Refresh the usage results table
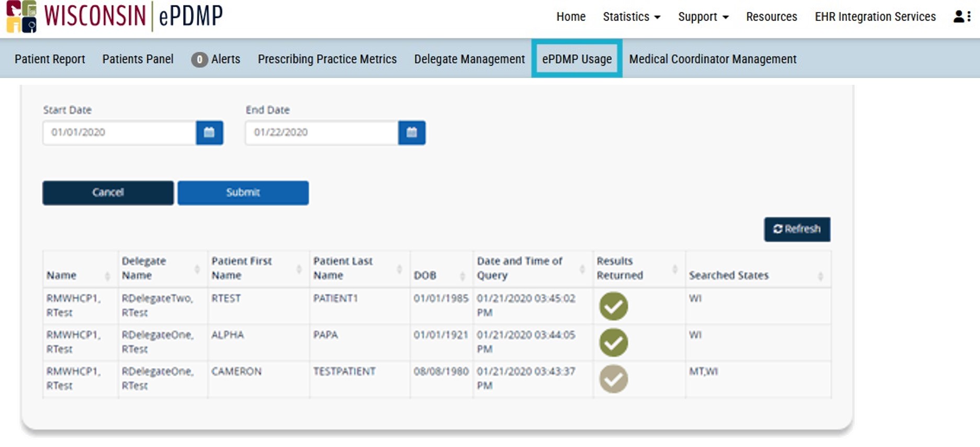 (797, 229)
